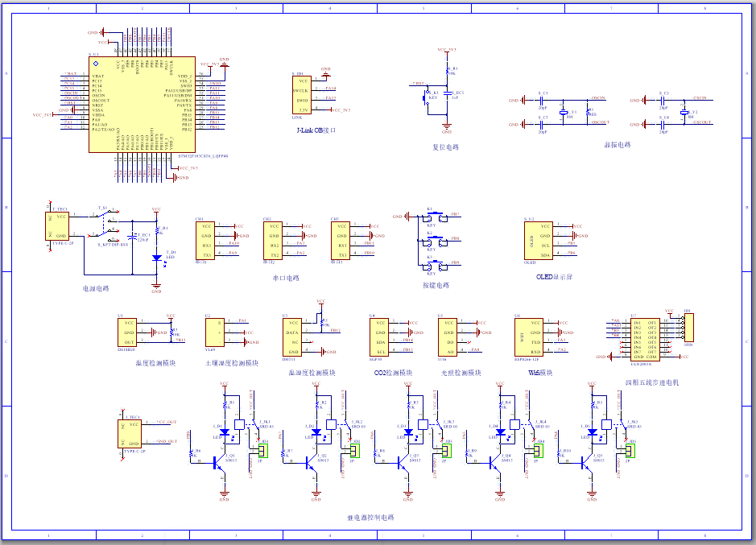Click the SGP30 CO2 sensor block U4
The height and width of the screenshot is (545, 756).
coord(379,337)
